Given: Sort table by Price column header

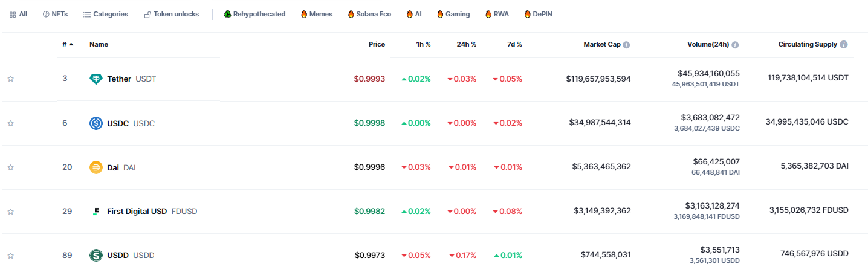Looking at the screenshot, I should point(377,44).
